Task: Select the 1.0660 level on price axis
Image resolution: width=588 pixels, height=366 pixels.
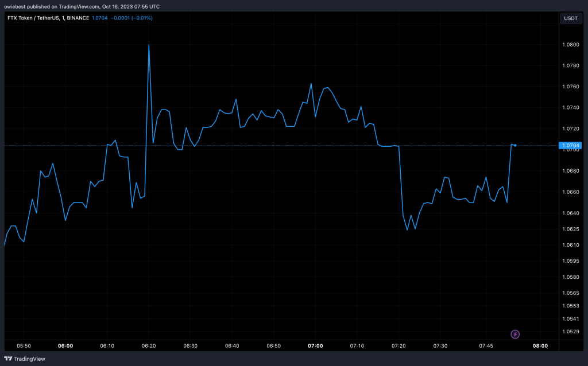Action: tap(571, 192)
